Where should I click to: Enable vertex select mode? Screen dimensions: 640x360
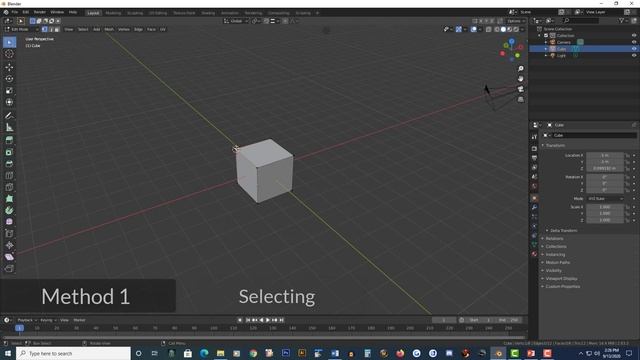point(44,29)
